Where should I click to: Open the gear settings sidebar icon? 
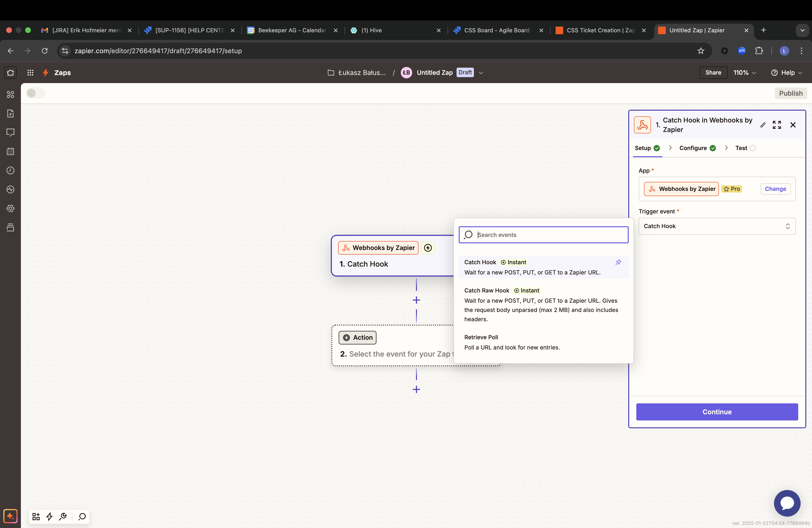11,208
